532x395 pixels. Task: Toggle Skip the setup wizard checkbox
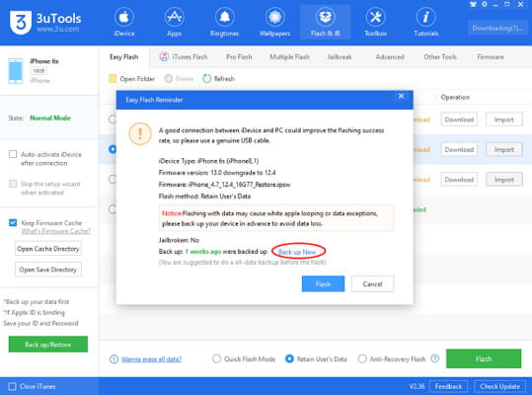[x=13, y=184]
